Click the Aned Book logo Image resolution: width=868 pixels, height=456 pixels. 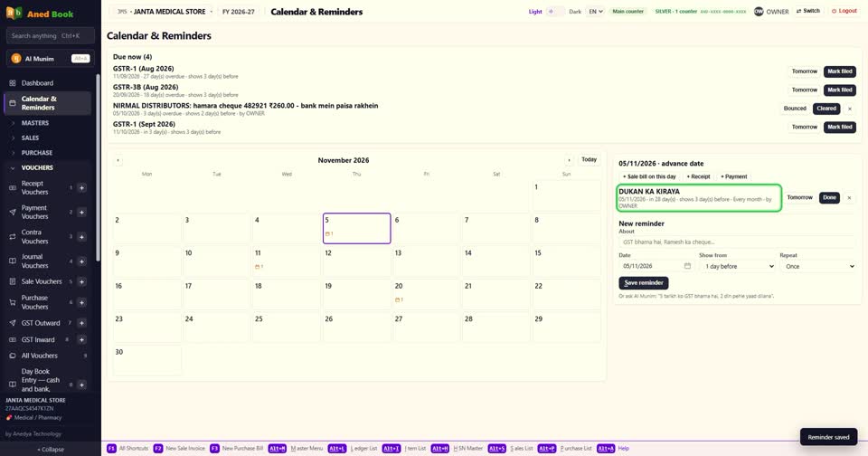[x=40, y=14]
